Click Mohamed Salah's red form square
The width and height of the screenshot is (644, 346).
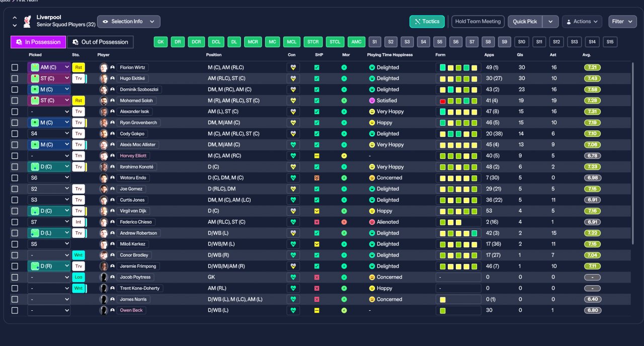coord(443,101)
